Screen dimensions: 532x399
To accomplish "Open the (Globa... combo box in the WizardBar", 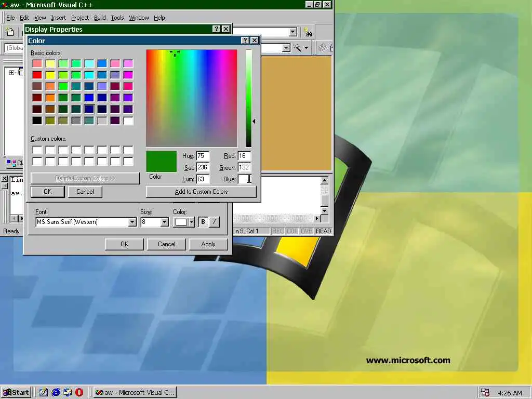I will point(14,48).
